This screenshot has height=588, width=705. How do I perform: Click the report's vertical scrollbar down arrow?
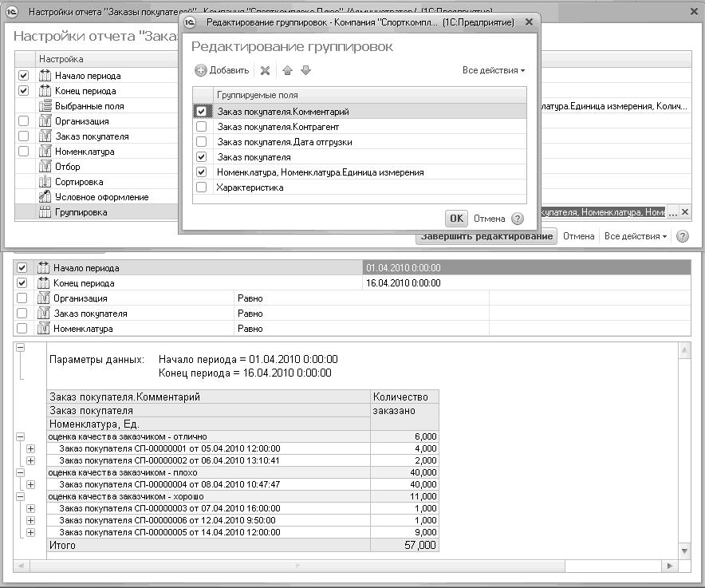[683, 551]
